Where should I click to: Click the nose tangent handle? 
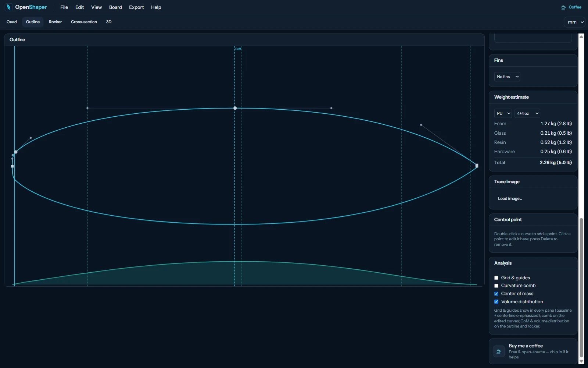(421, 125)
